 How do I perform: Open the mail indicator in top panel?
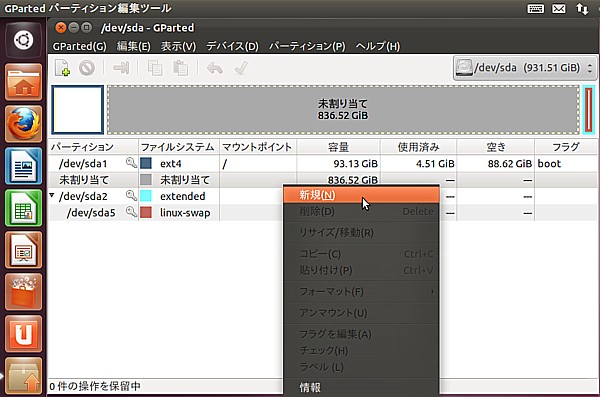tap(559, 8)
